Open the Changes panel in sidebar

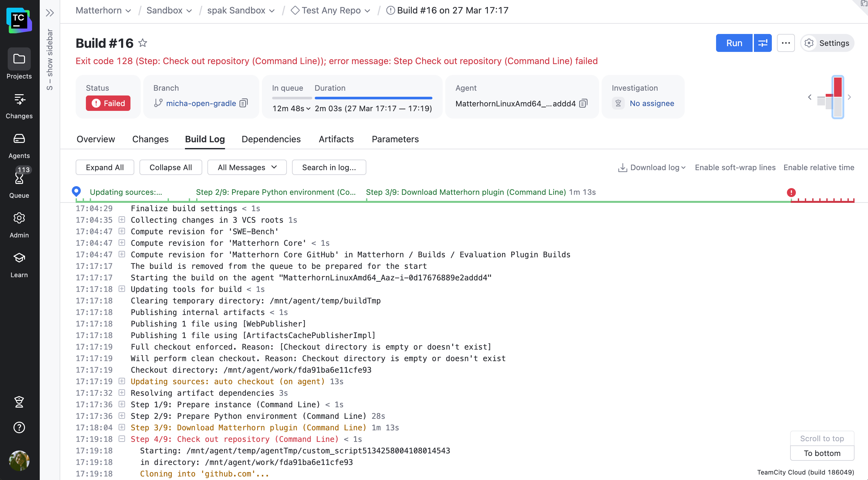pos(19,105)
